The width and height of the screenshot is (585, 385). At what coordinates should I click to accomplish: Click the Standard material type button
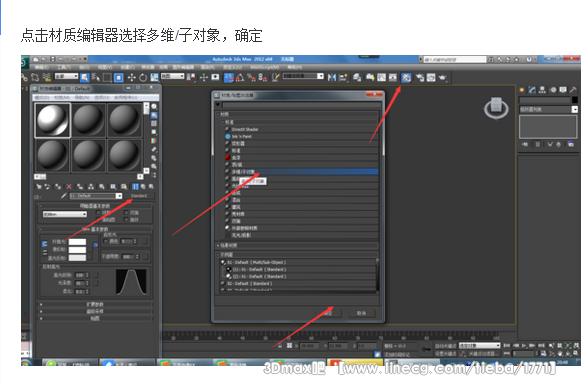(x=140, y=196)
